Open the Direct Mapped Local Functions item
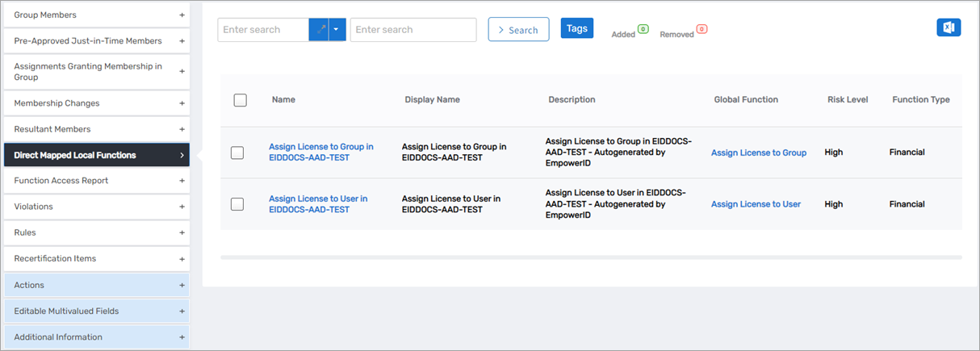This screenshot has width=980, height=351. [96, 155]
